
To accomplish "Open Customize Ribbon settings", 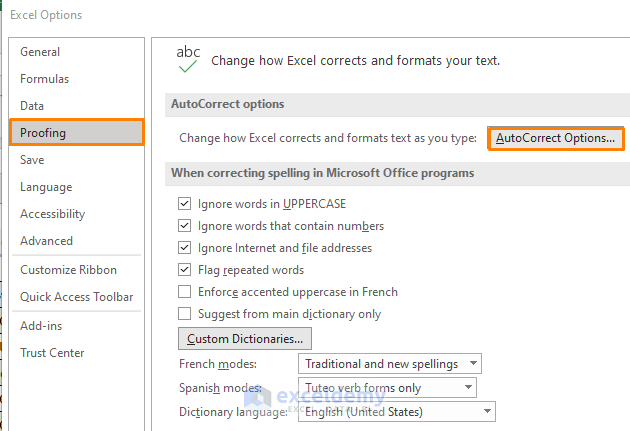I will point(68,270).
